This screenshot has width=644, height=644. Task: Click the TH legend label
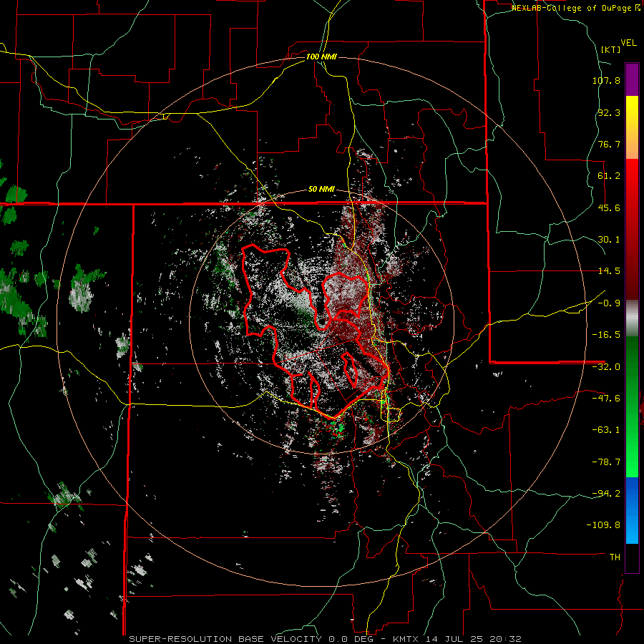[615, 557]
